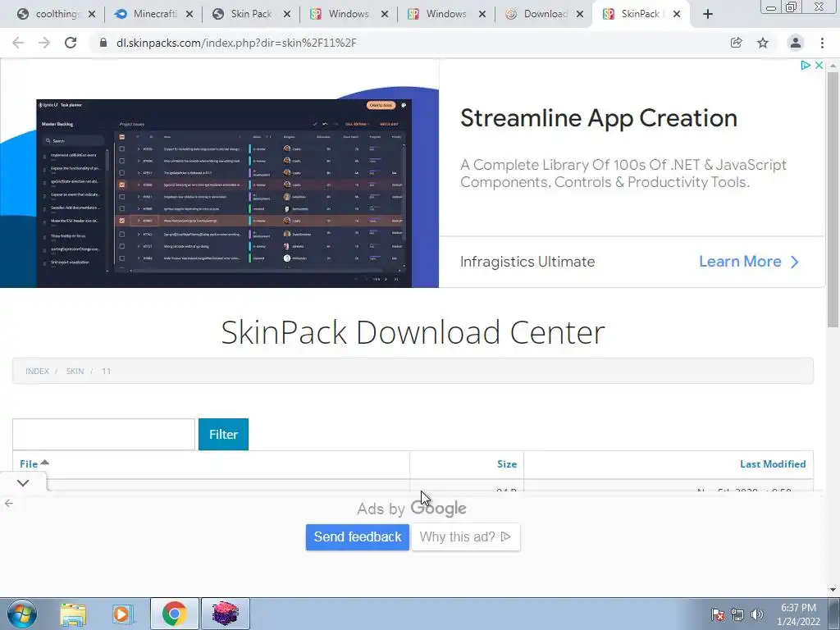840x630 pixels.
Task: Click the Why this ad? button
Action: tap(466, 536)
